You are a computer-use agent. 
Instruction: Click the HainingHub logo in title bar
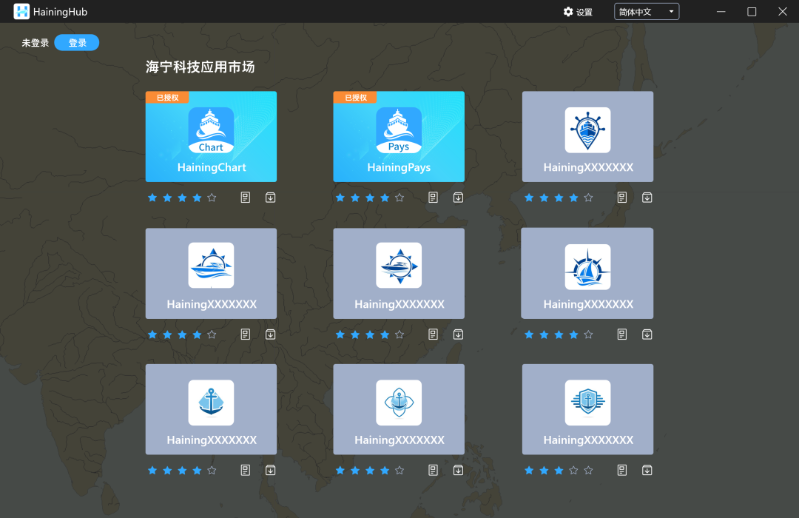pos(21,12)
